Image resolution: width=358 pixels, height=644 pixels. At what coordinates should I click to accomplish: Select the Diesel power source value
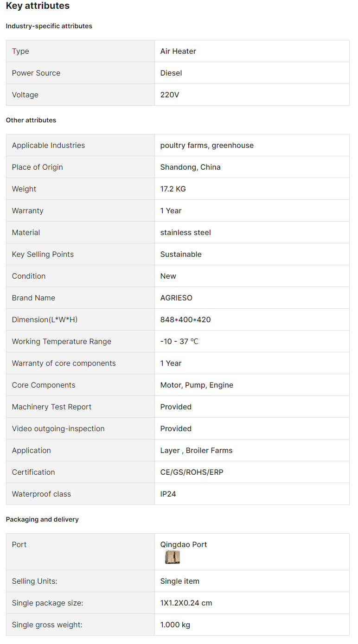171,73
